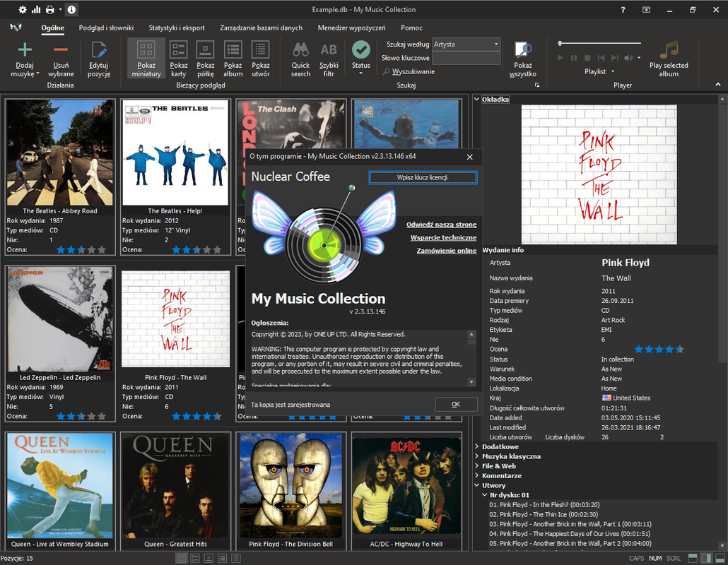Click Usuń wybrane to remove selected

pos(61,59)
